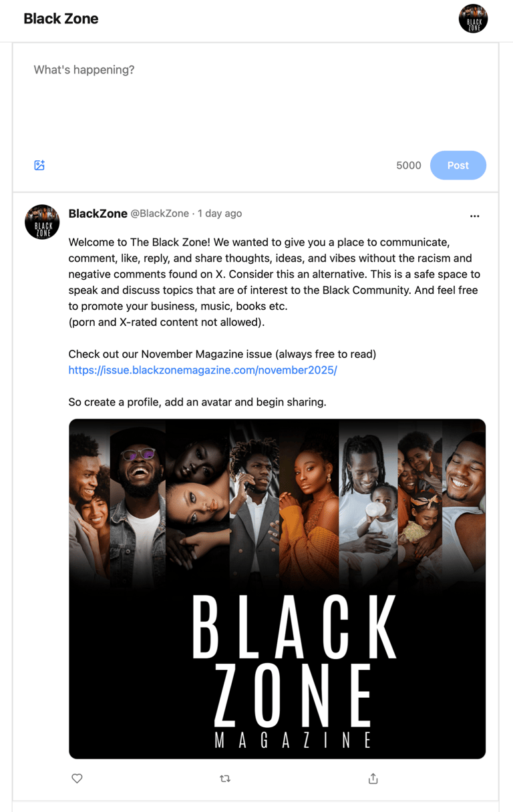Click the BlackZone author name
The image size is (513, 812).
98,214
